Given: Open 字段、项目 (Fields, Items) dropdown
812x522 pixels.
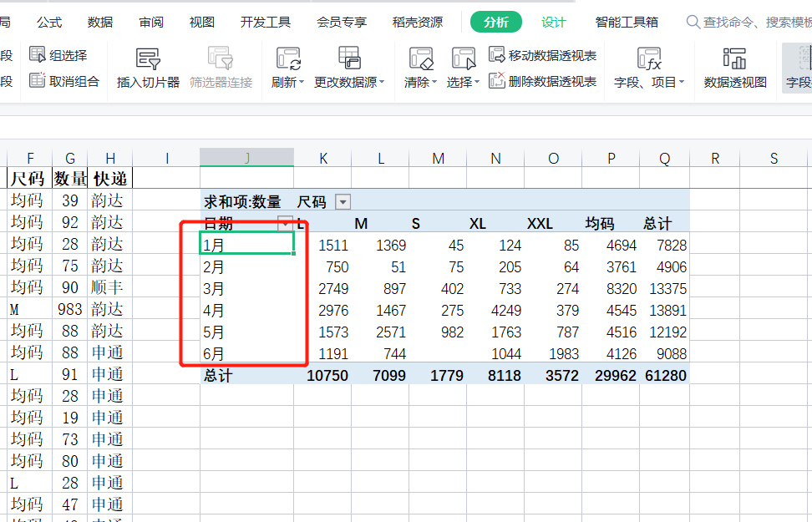Looking at the screenshot, I should [x=649, y=83].
